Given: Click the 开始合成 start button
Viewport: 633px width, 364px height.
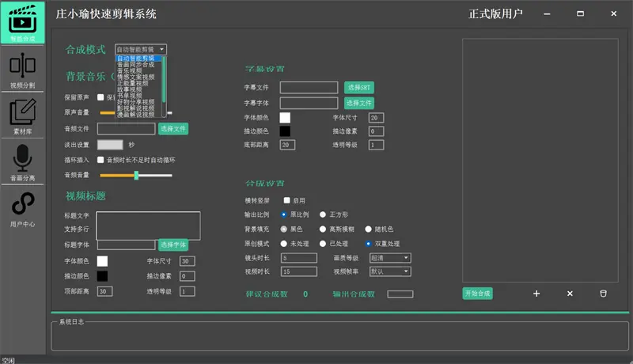Looking at the screenshot, I should (x=477, y=294).
